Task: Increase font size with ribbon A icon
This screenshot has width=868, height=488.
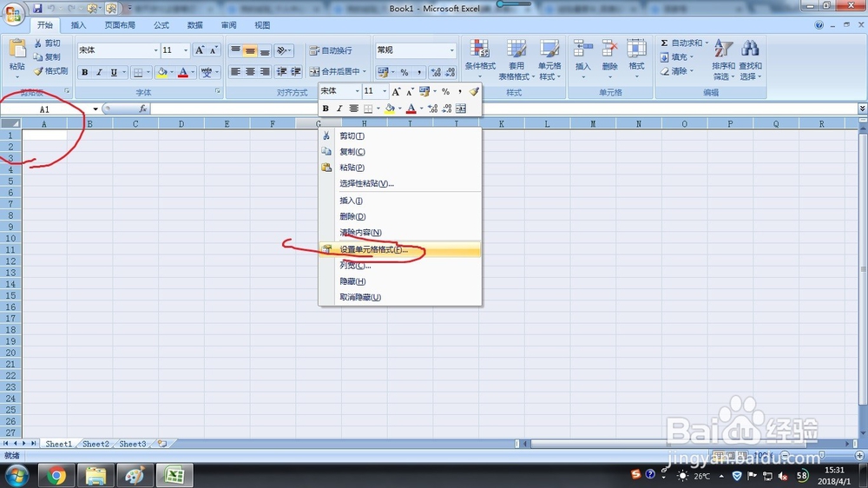Action: [x=200, y=50]
